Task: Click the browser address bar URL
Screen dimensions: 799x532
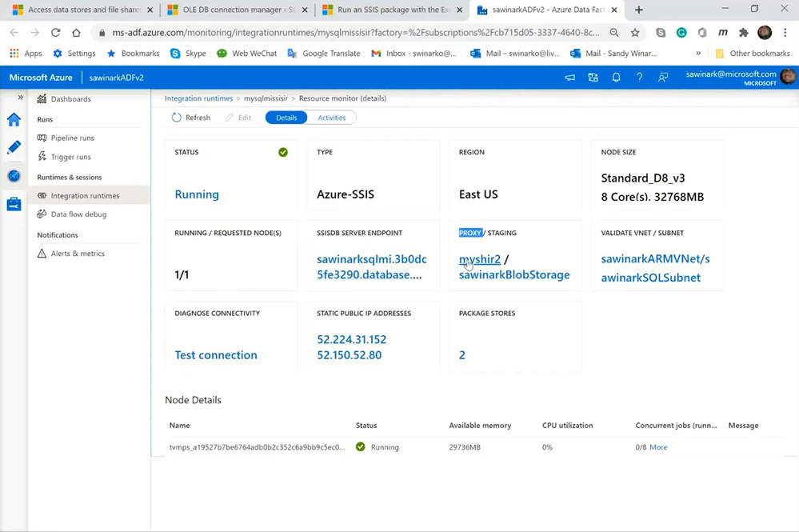Action: (x=356, y=33)
